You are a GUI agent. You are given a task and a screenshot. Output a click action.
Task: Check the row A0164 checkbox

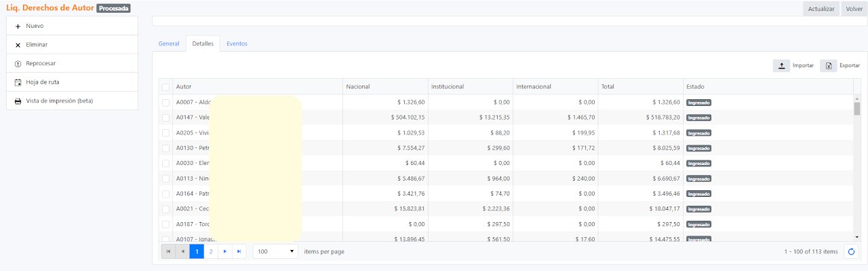(165, 194)
